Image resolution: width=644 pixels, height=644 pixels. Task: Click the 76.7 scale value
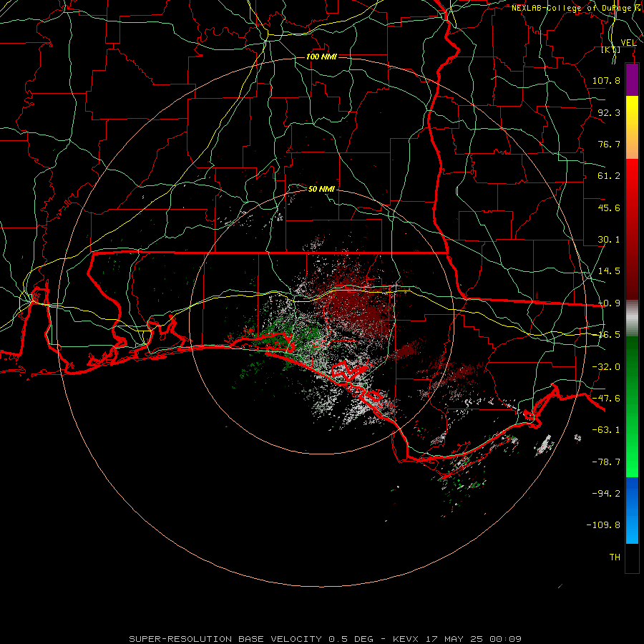[609, 144]
